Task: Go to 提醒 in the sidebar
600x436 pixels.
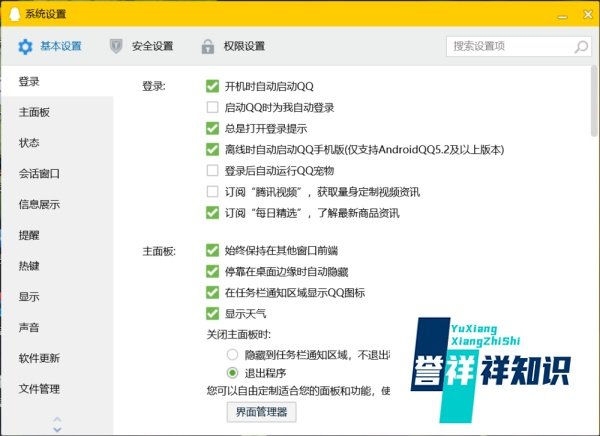Action: click(57, 235)
